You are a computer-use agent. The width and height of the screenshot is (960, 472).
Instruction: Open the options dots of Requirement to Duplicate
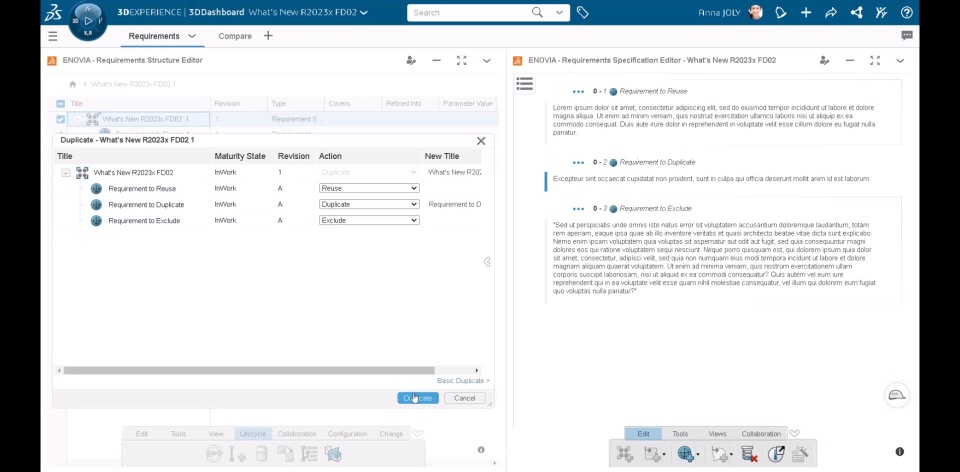tap(578, 162)
